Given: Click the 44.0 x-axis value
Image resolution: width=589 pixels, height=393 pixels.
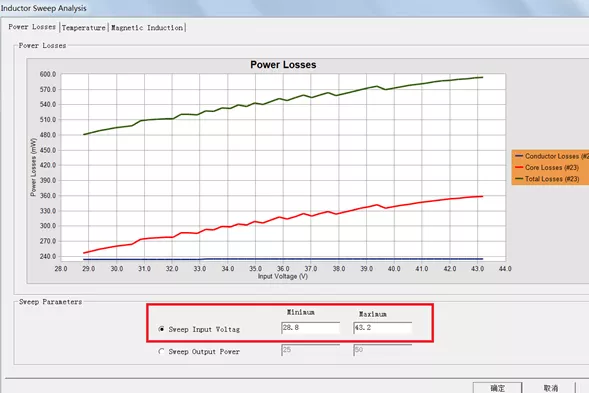Looking at the screenshot, I should point(505,269).
